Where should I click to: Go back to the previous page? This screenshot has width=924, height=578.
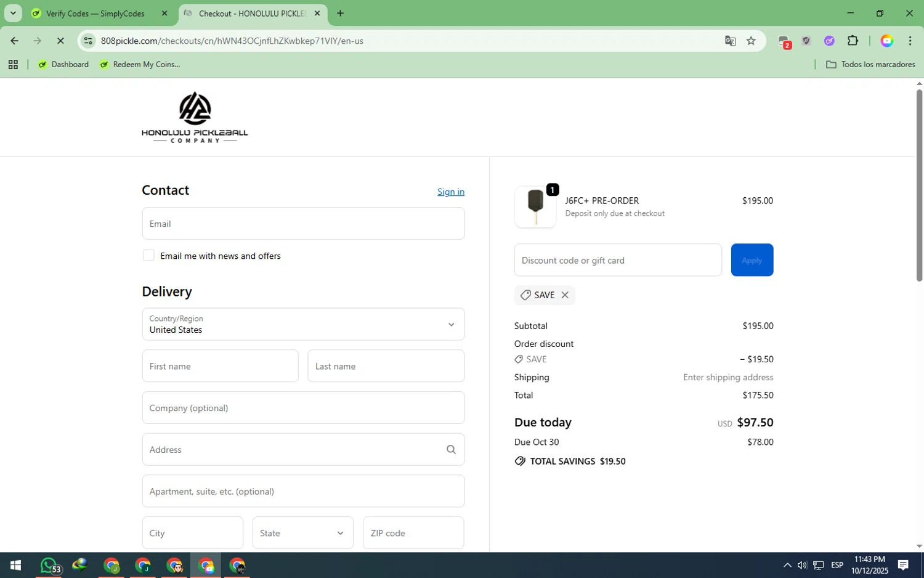click(14, 41)
